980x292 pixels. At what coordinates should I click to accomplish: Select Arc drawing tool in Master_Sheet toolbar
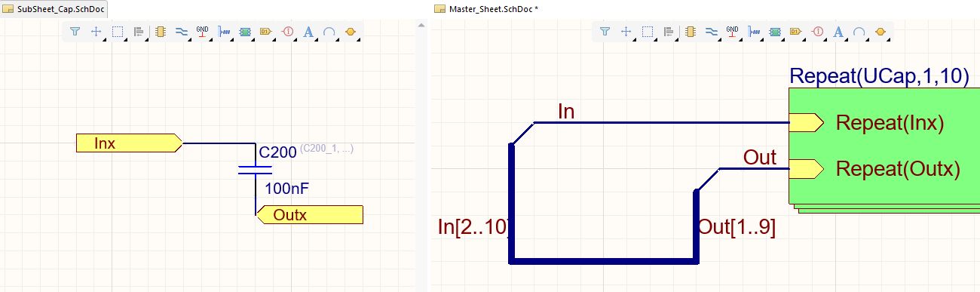[x=859, y=32]
